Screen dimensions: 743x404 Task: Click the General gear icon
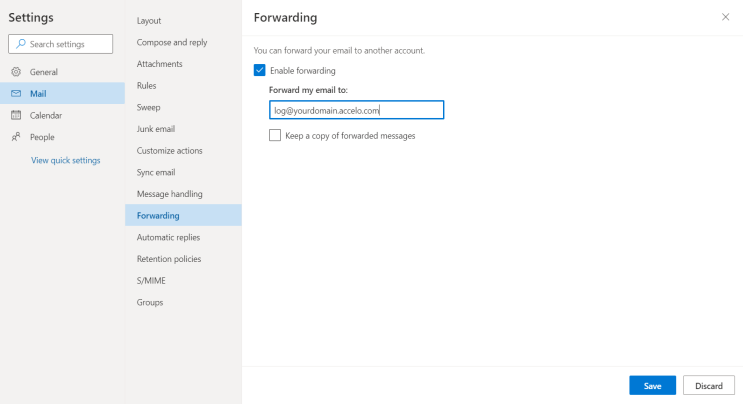(16, 72)
